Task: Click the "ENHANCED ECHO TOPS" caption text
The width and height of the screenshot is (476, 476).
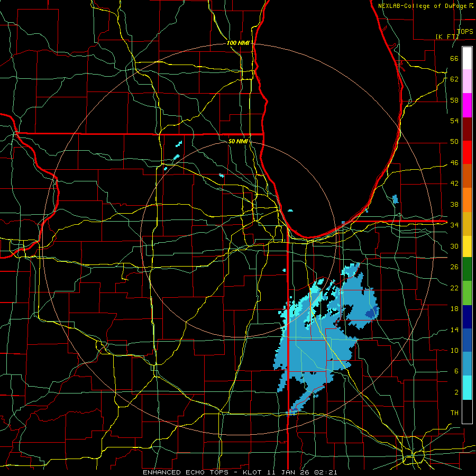Action: [x=186, y=472]
